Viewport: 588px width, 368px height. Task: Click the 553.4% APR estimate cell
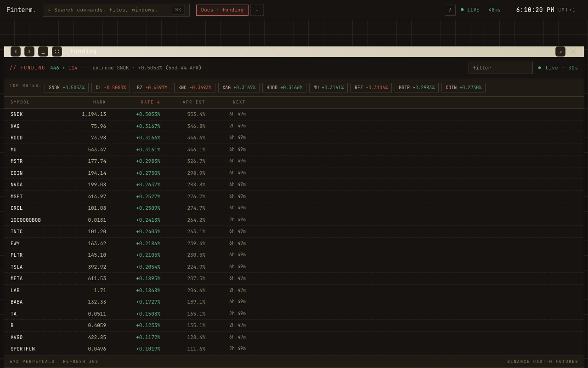pos(196,115)
